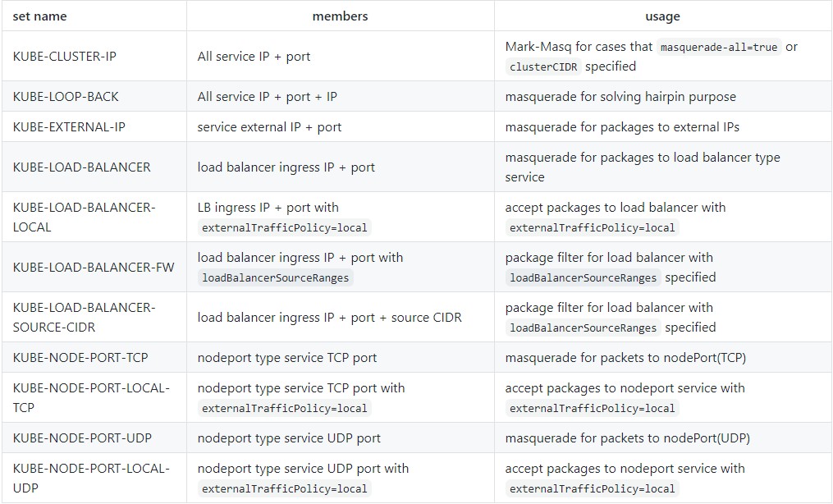Click the 'set name' column header
The image size is (833, 504).
39,16
